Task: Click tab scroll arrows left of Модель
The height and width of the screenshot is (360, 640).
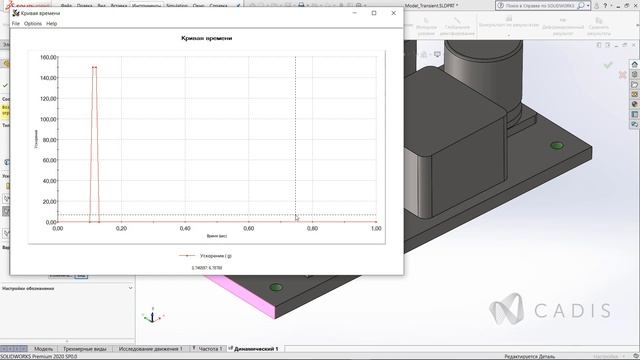Action: (x=13, y=349)
